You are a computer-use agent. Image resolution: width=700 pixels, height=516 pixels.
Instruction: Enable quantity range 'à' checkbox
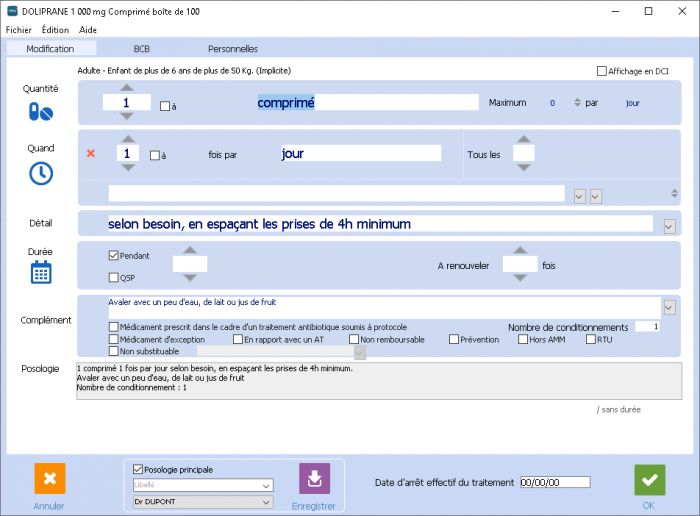click(x=165, y=106)
